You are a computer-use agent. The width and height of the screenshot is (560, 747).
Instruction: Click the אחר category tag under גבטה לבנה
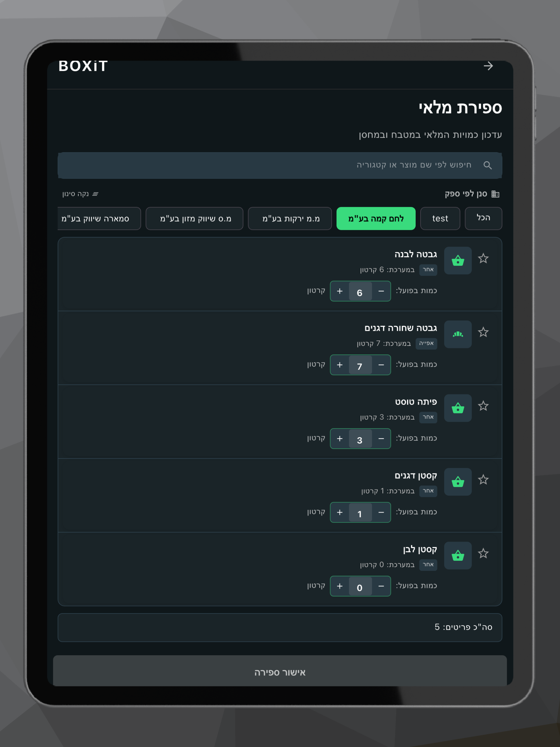[428, 270]
